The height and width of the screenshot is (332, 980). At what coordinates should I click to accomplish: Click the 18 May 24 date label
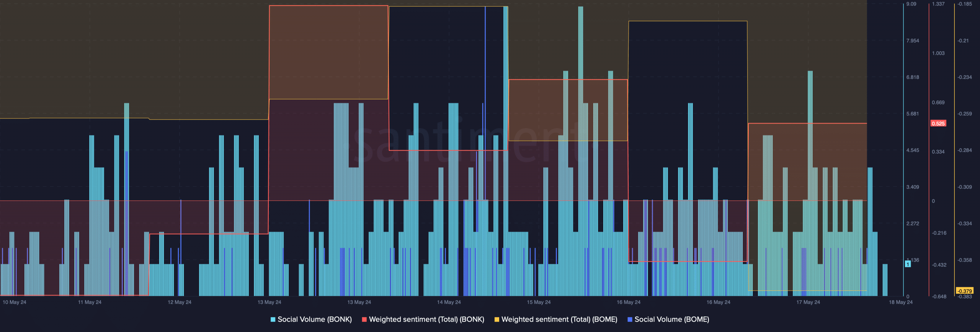coord(901,302)
